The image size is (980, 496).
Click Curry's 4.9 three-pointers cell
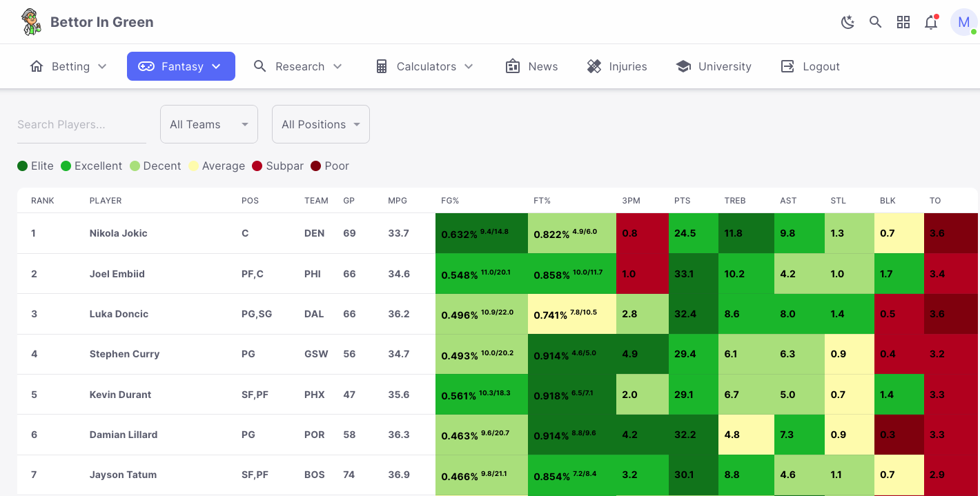coord(643,354)
